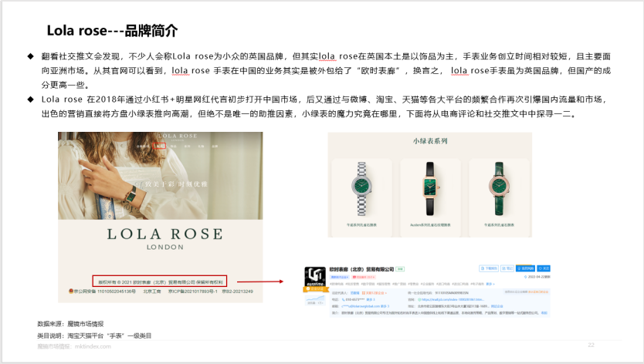Click the 2022-04-22更新 refresh text
This screenshot has width=644, height=364.
pyautogui.click(x=539, y=277)
